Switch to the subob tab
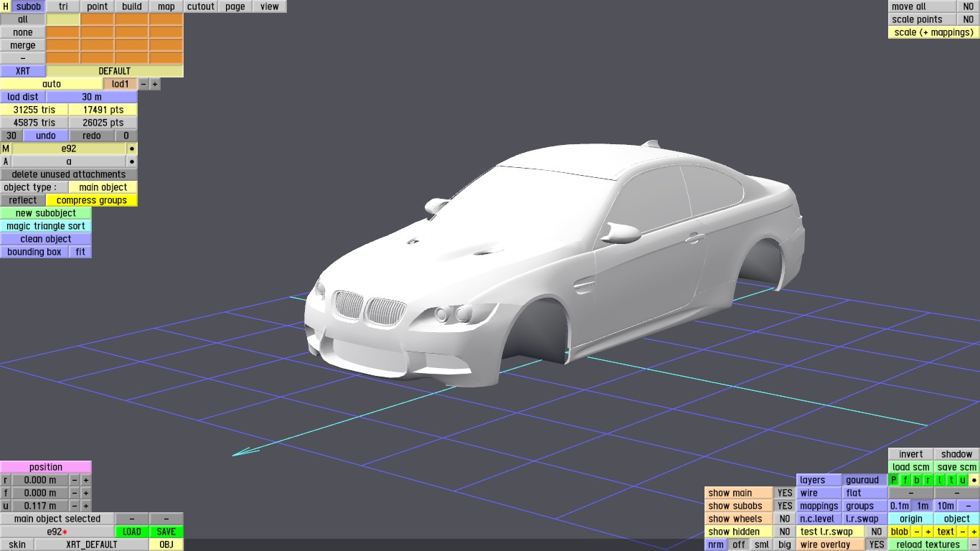The width and height of the screenshot is (980, 551). click(29, 6)
